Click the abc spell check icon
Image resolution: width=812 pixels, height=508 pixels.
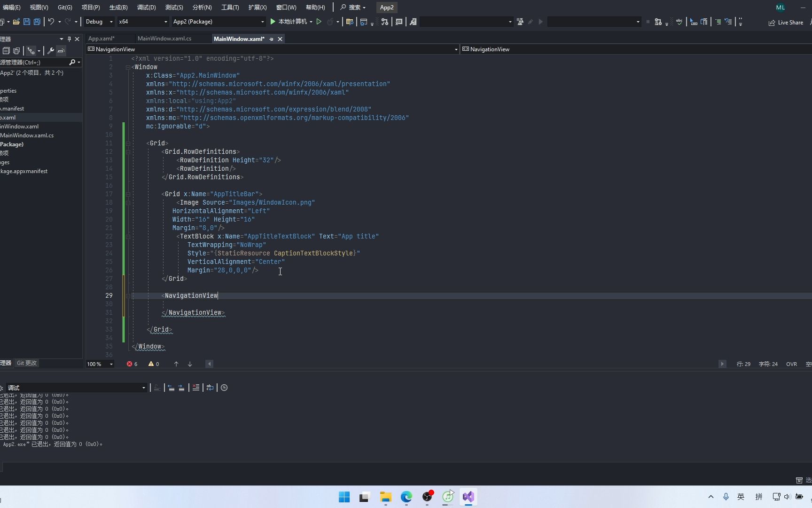coord(679,22)
